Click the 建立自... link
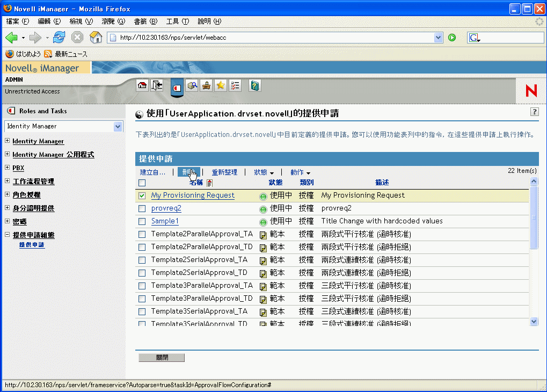The height and width of the screenshot is (392, 547). coord(152,172)
